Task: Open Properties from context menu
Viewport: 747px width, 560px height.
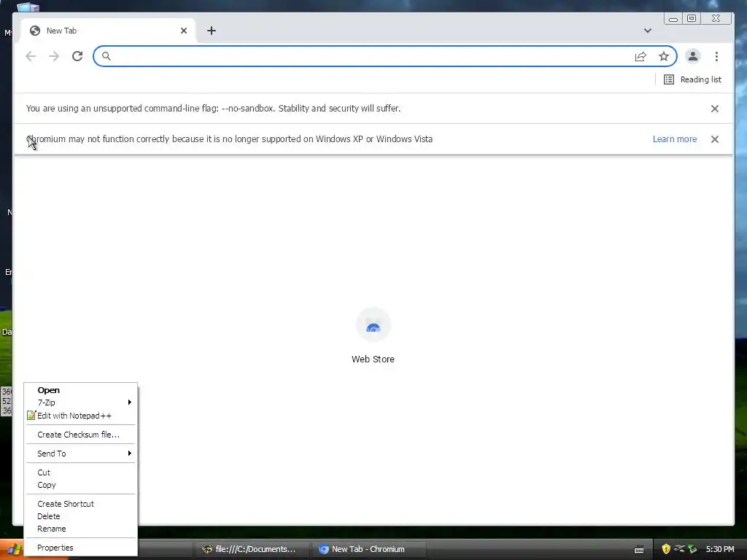Action: [x=80, y=548]
